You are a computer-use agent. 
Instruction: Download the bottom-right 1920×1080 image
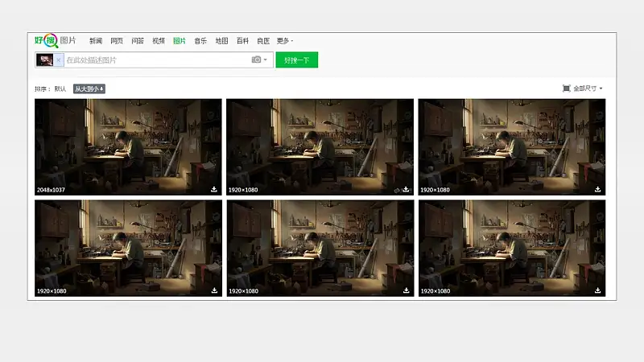pos(597,290)
